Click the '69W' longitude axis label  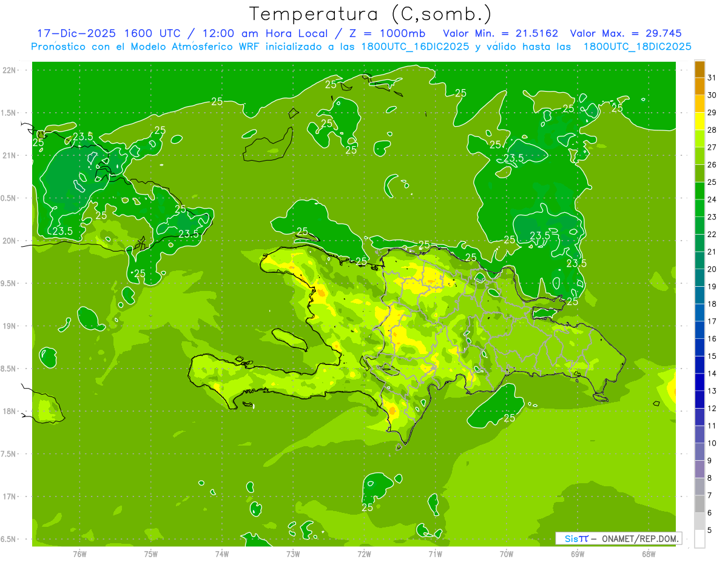click(x=578, y=554)
